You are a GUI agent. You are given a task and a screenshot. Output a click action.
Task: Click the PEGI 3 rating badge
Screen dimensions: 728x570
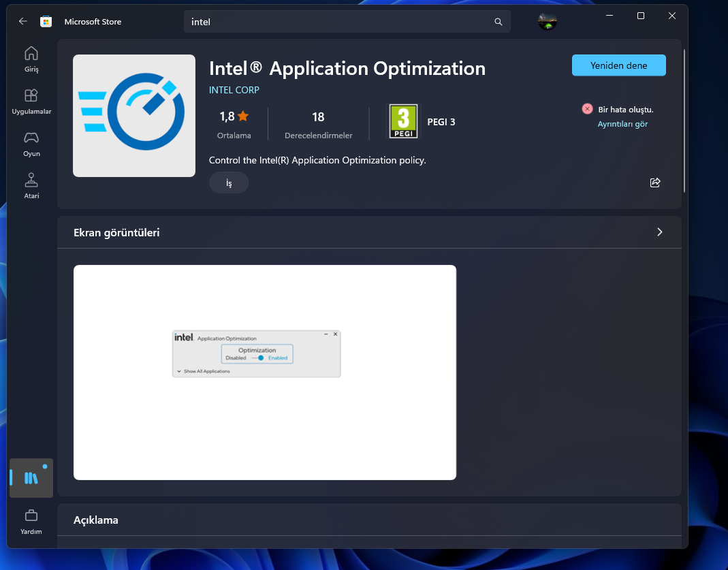pos(403,122)
